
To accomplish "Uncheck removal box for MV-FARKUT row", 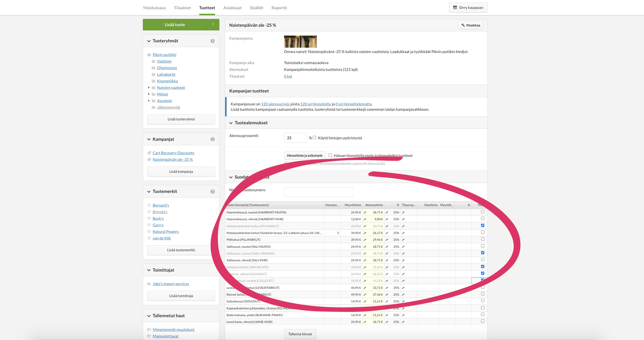I will [x=482, y=225].
